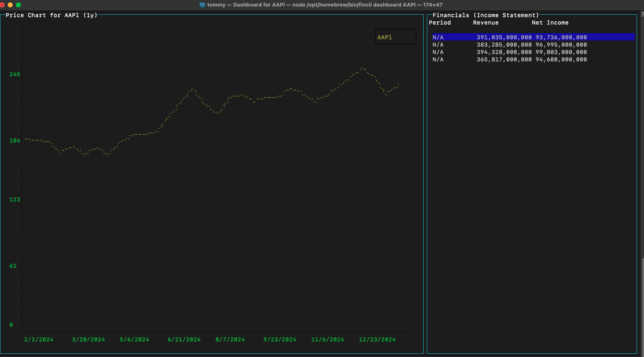This screenshot has height=357, width=644.
Task: Select the row with revenue 394,328,000,000
Action: click(x=534, y=52)
